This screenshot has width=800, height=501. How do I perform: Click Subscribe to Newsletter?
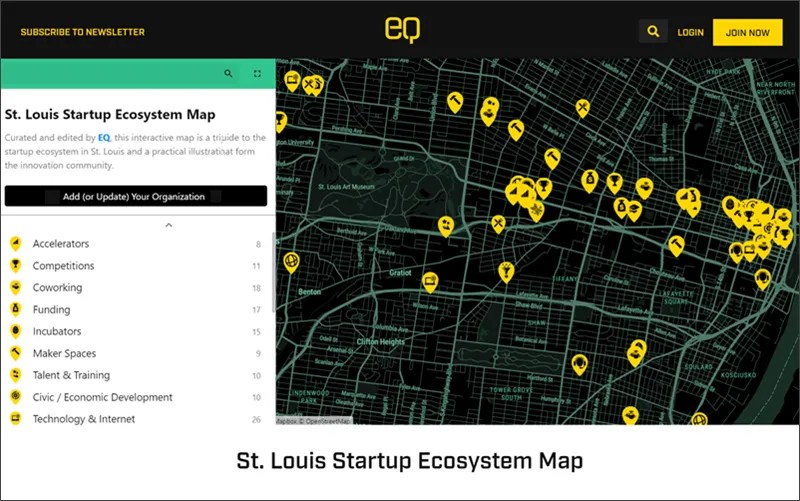83,32
